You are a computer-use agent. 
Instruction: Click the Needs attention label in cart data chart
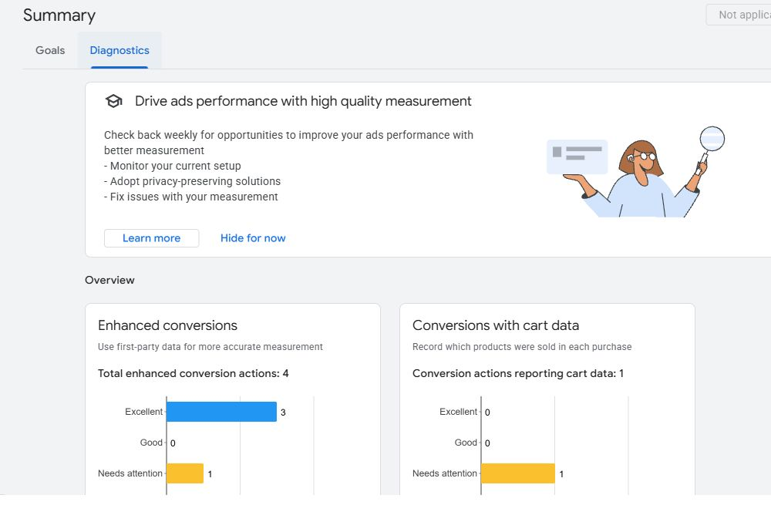(445, 473)
